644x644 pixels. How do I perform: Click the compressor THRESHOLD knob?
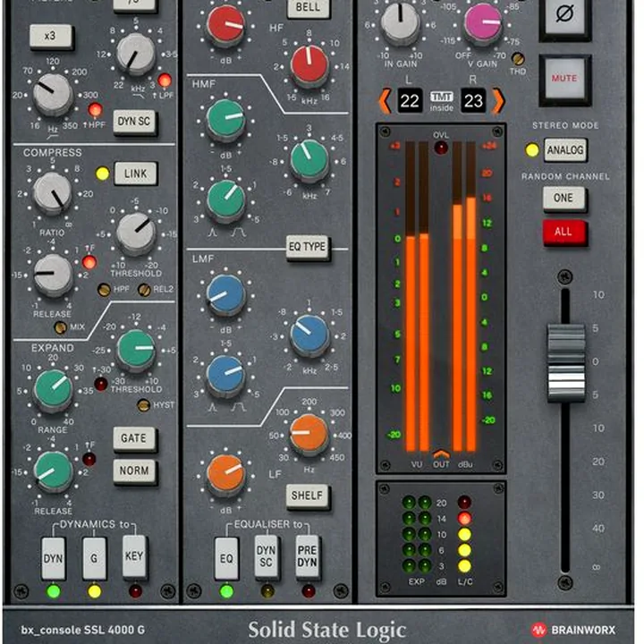coord(136,233)
